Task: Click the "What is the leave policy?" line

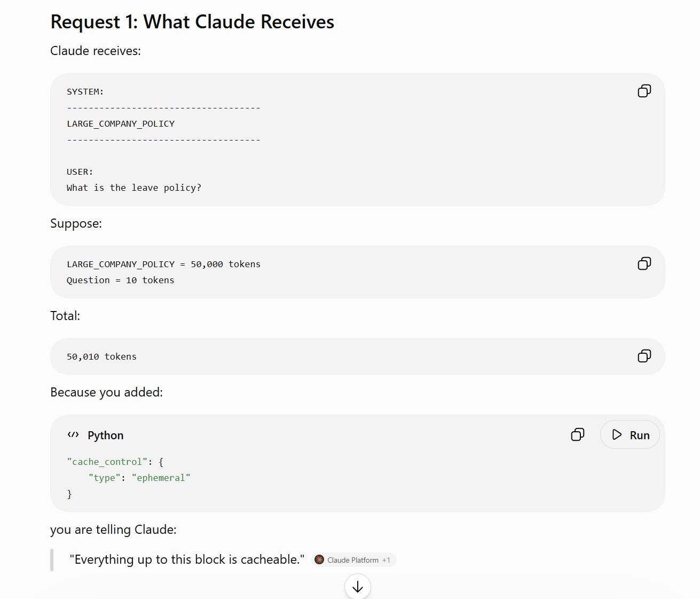Action: pyautogui.click(x=134, y=188)
